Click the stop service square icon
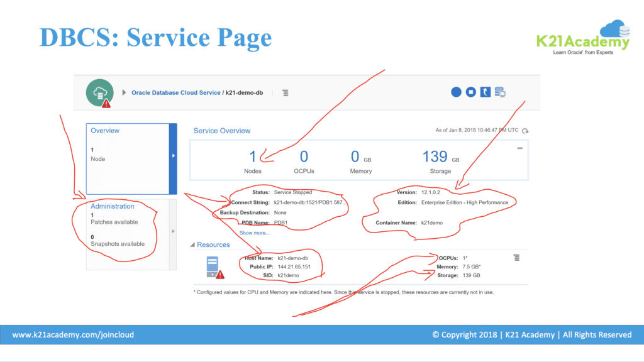The height and width of the screenshot is (362, 644). point(471,92)
